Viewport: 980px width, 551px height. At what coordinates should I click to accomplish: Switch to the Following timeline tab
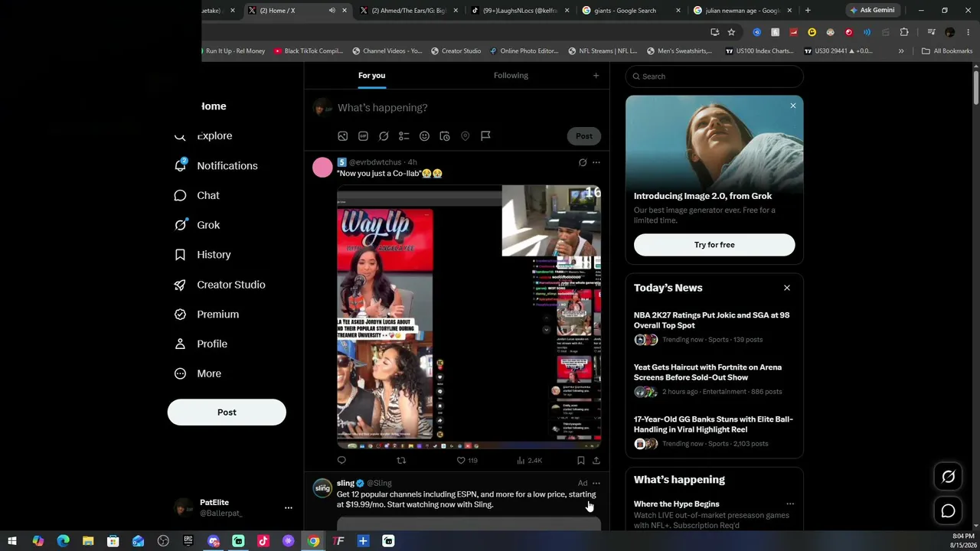tap(511, 76)
